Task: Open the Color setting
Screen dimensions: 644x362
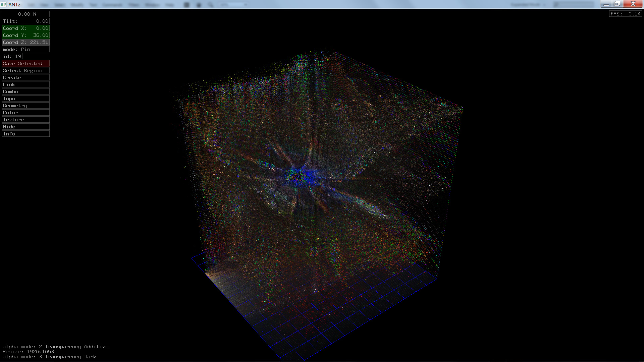Action: [25, 113]
